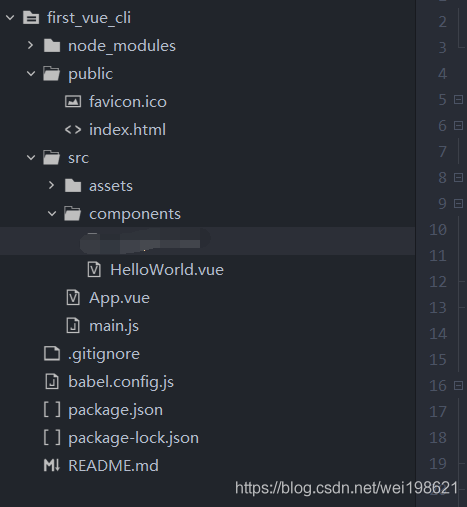
Task: Click the components open-folder icon
Action: 73,214
